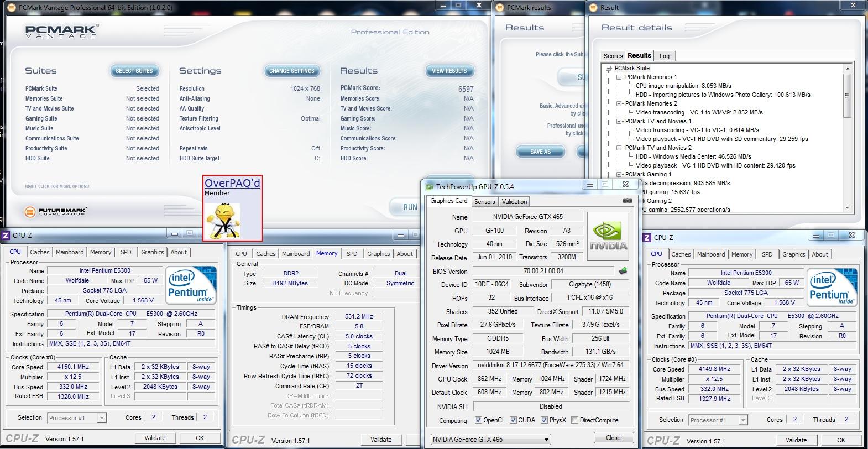Collapse the PCMark TV and Movies 1 node

pos(619,121)
